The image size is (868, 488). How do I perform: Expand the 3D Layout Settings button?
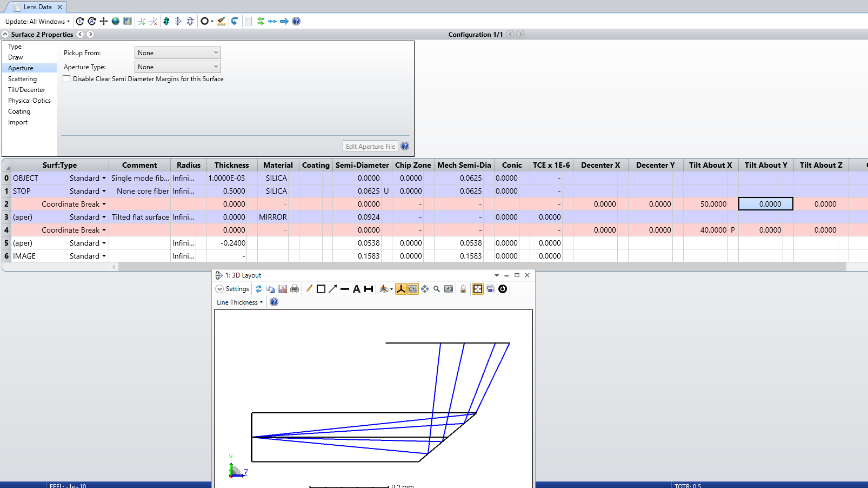[x=232, y=289]
